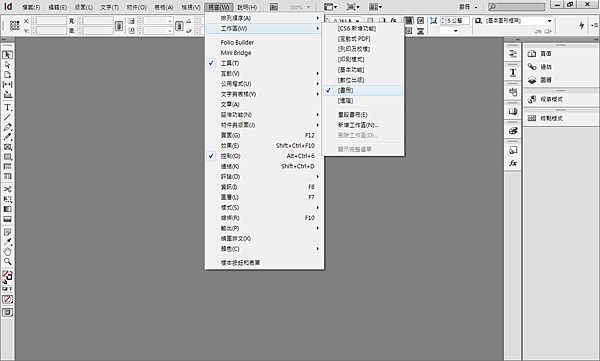Select the Hand tool
600x361 pixels.
(7, 252)
